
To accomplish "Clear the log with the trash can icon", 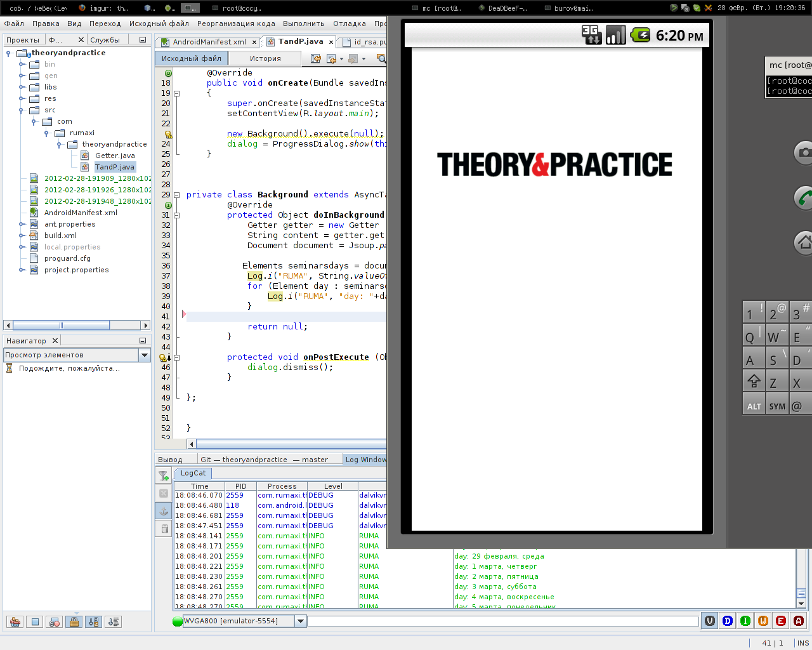I will [x=164, y=529].
